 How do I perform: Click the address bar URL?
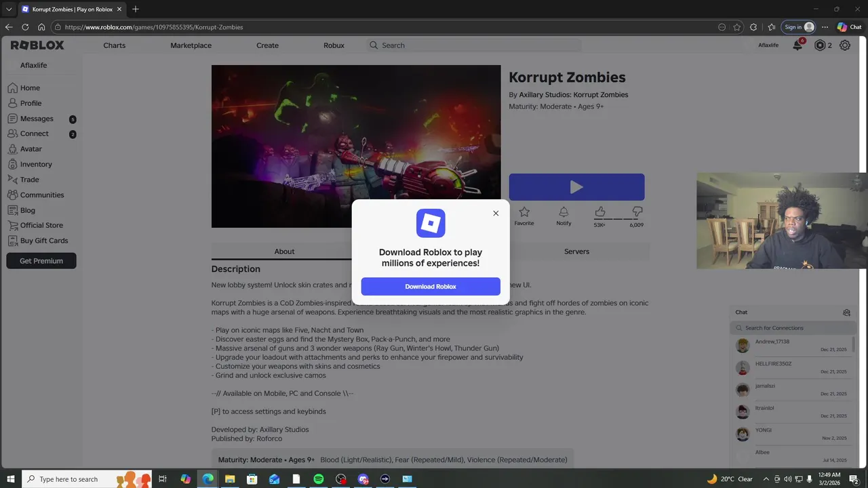154,27
